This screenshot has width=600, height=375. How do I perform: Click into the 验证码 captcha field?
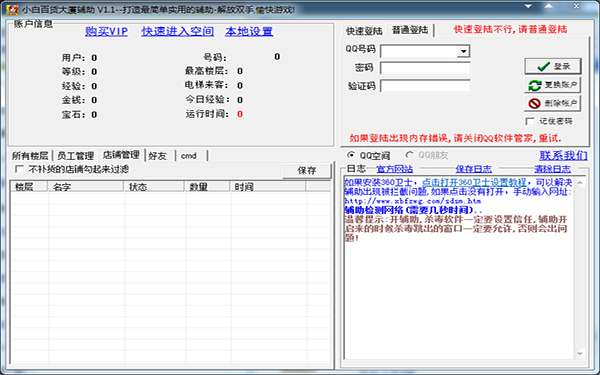(425, 86)
